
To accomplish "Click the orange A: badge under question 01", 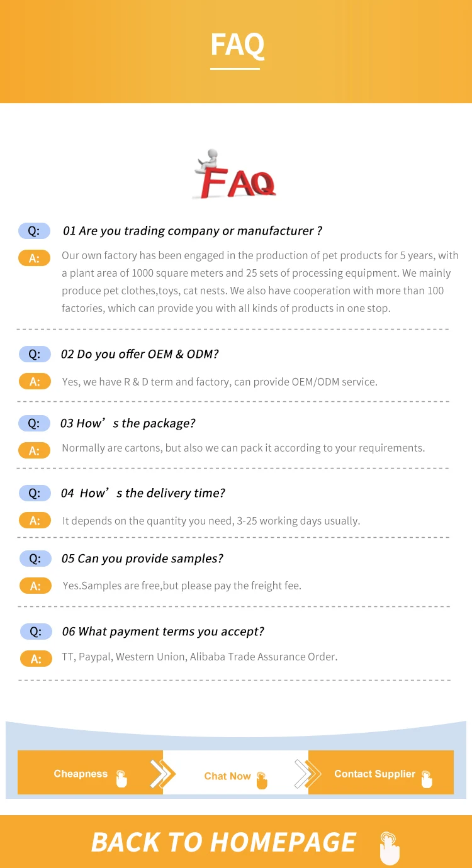I will pos(35,258).
